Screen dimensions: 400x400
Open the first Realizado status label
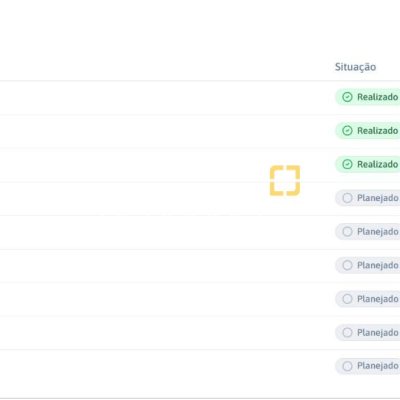[378, 97]
